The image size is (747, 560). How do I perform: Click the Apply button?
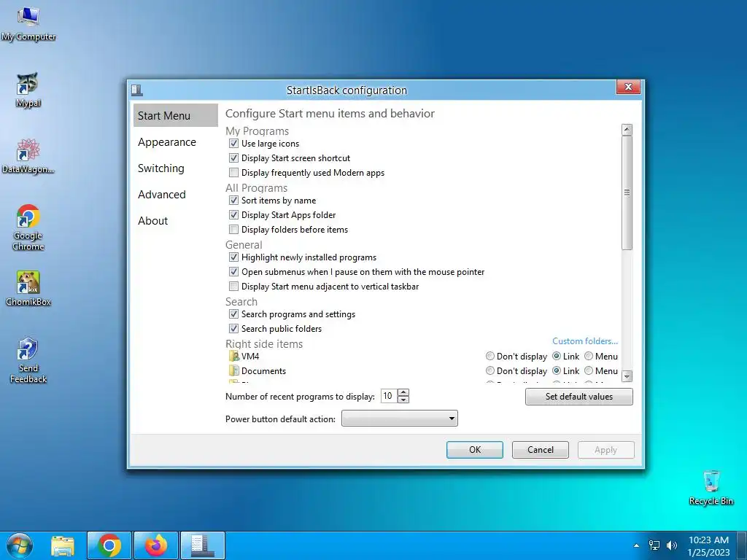[x=605, y=450]
